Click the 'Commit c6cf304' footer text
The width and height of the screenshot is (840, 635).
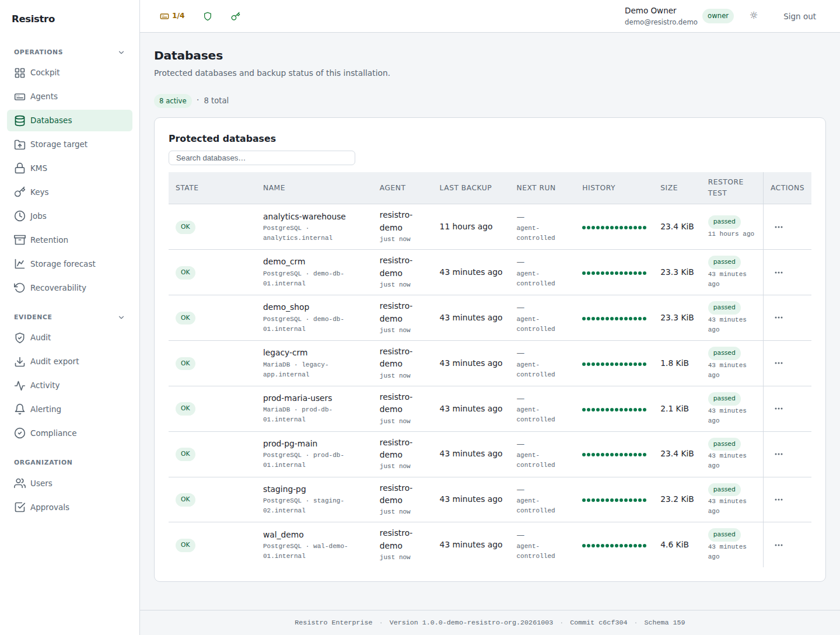(x=598, y=623)
